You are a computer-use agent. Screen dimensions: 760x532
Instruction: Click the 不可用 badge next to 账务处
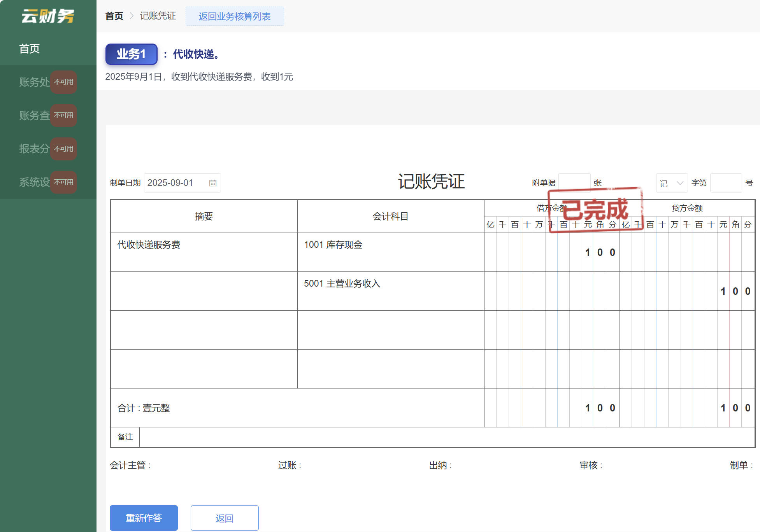(x=63, y=82)
